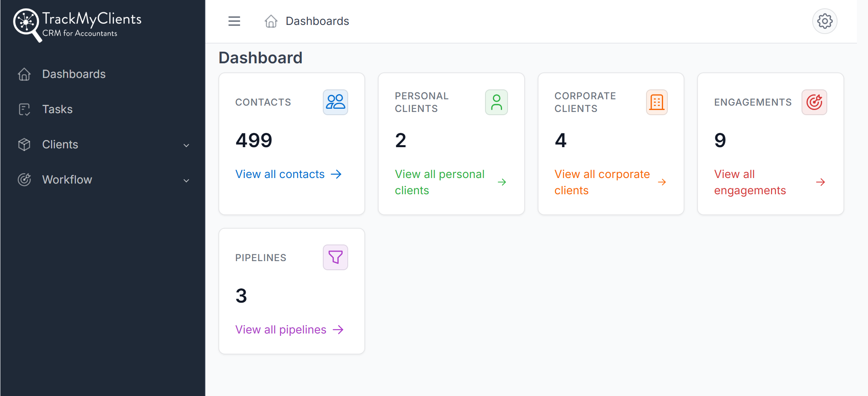Click the PIPELINES card label

click(261, 258)
